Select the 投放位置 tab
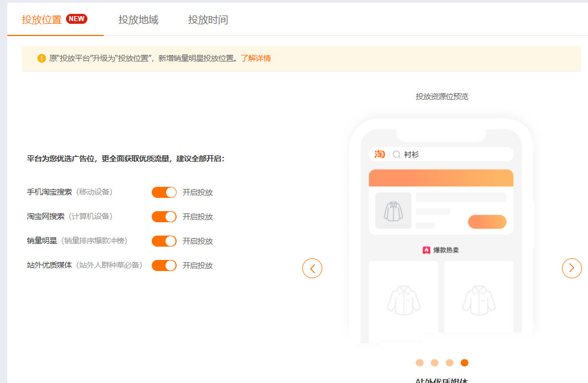Image resolution: width=588 pixels, height=383 pixels. [x=42, y=20]
